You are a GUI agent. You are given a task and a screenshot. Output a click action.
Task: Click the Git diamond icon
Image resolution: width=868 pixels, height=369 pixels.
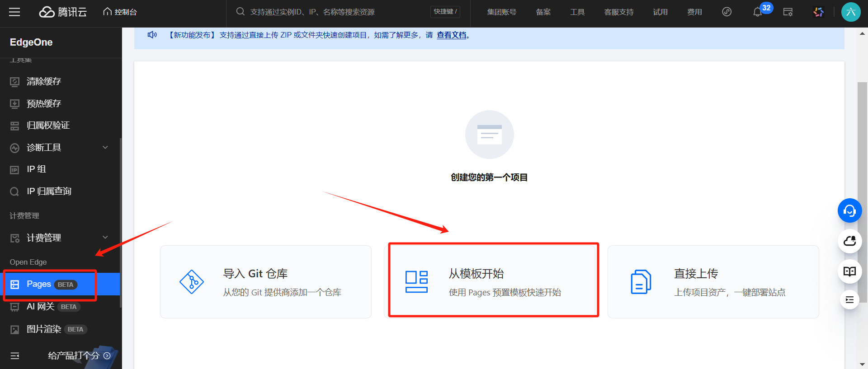click(192, 282)
